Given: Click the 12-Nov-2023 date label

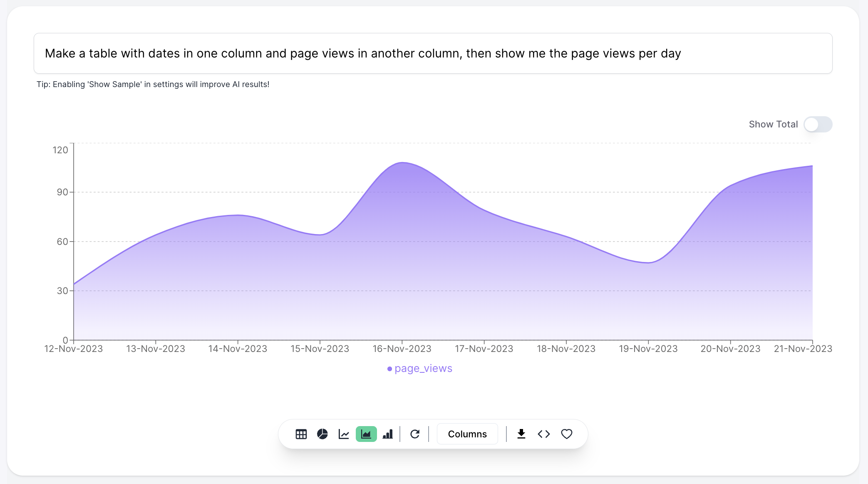Looking at the screenshot, I should pos(74,349).
